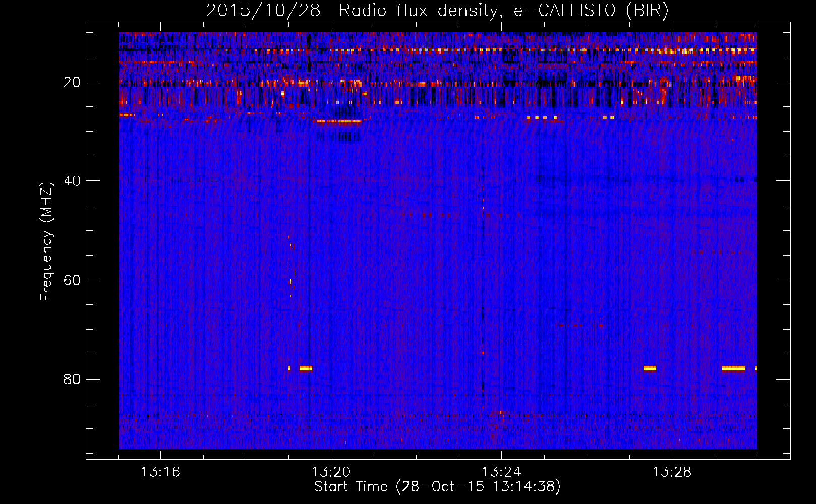Image resolution: width=816 pixels, height=504 pixels.
Task: Select the long yellow 78 MHz burst after 13:29
Action: click(x=733, y=368)
